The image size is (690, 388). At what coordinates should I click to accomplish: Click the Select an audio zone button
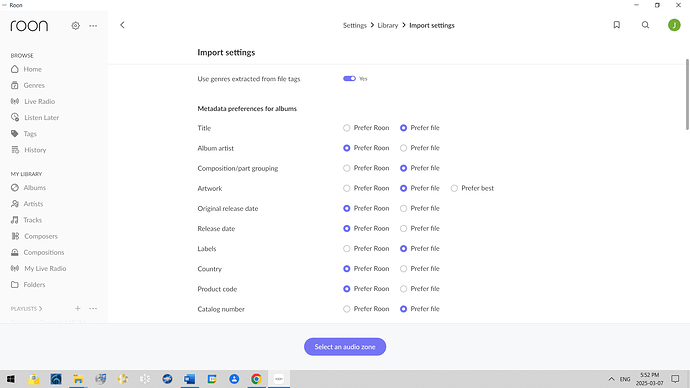click(x=345, y=347)
